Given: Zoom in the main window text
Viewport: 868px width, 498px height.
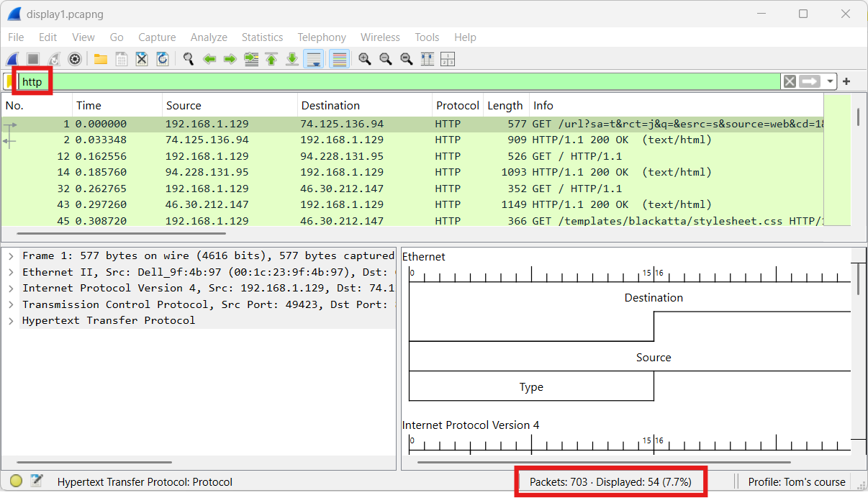Looking at the screenshot, I should 365,59.
